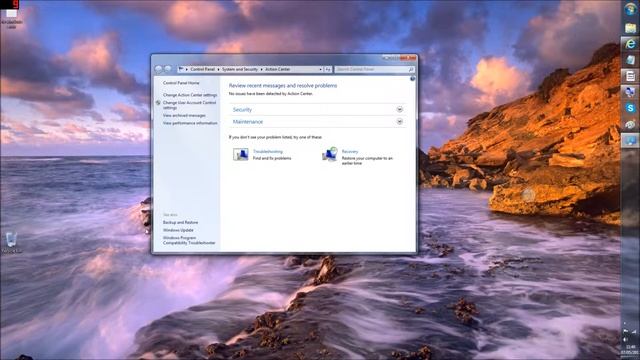Click 'Restore your computer to an earlier time'

pyautogui.click(x=367, y=160)
